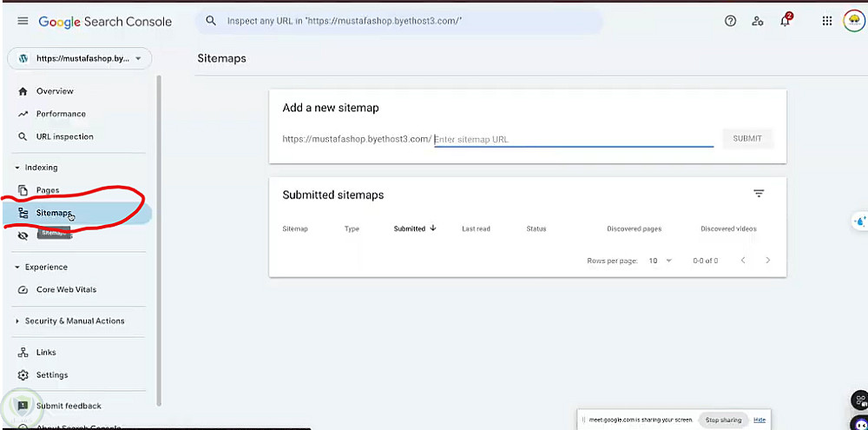Expand the Security & Manual Actions section
Screen dimensions: 868x430
[16, 321]
